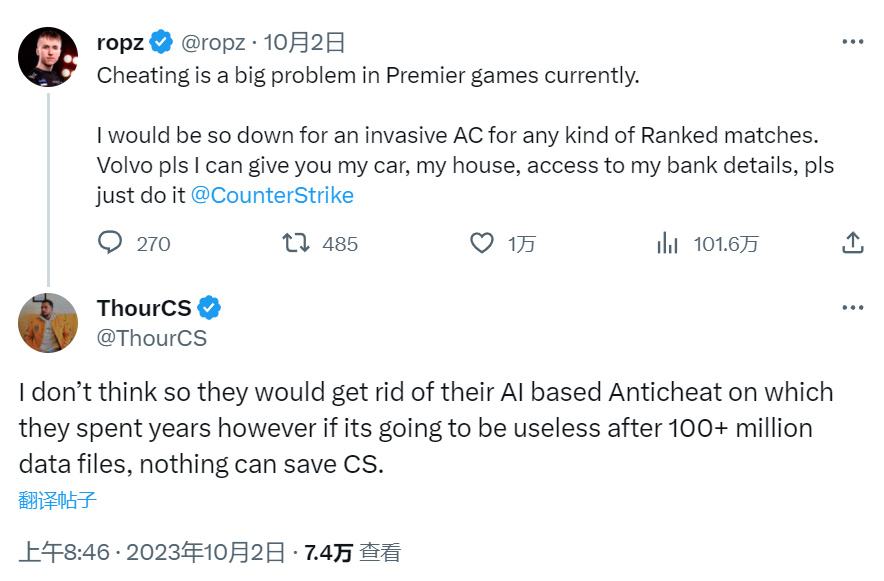Open ropz's profile picture
884x581 pixels.
(48, 57)
